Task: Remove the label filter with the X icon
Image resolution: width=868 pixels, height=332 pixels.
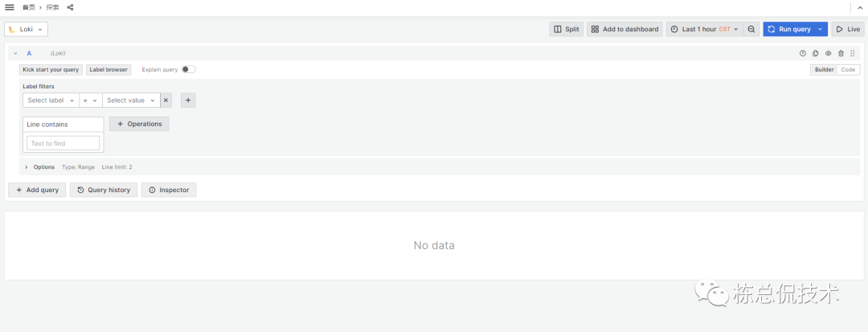Action: [x=166, y=100]
